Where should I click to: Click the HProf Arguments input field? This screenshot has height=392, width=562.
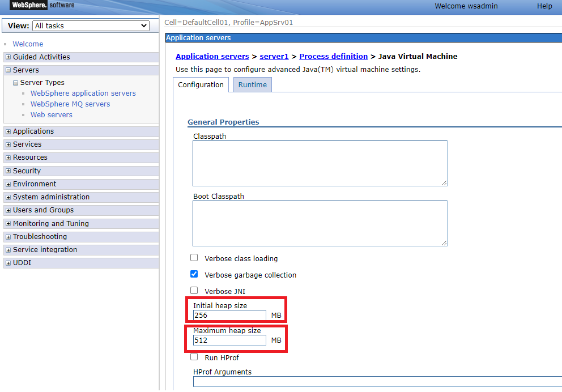click(377, 382)
